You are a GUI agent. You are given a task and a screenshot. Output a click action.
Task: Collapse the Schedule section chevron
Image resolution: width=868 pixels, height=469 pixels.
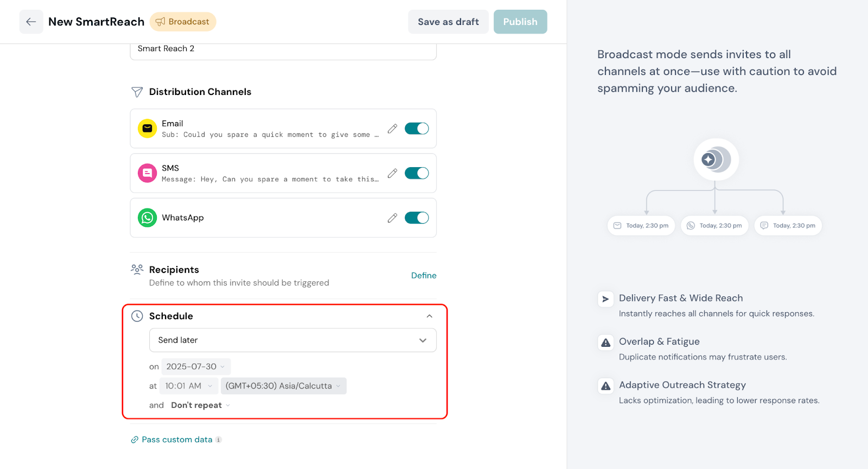pos(429,316)
